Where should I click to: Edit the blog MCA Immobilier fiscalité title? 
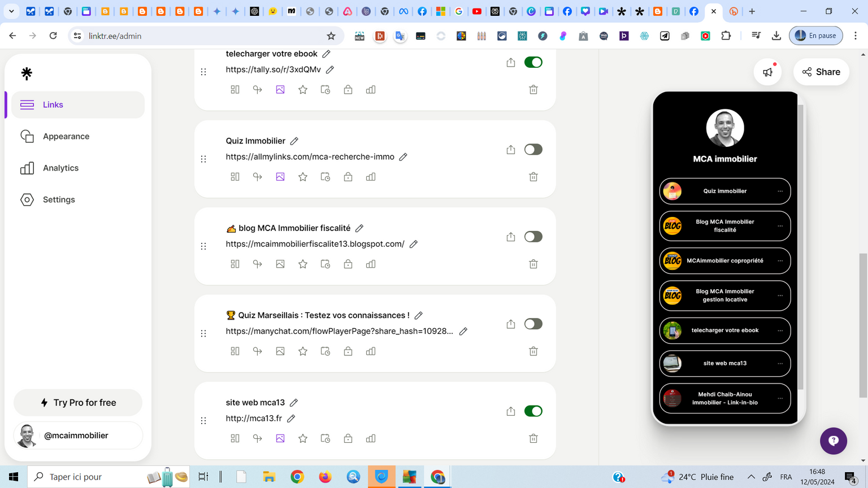[359, 228]
